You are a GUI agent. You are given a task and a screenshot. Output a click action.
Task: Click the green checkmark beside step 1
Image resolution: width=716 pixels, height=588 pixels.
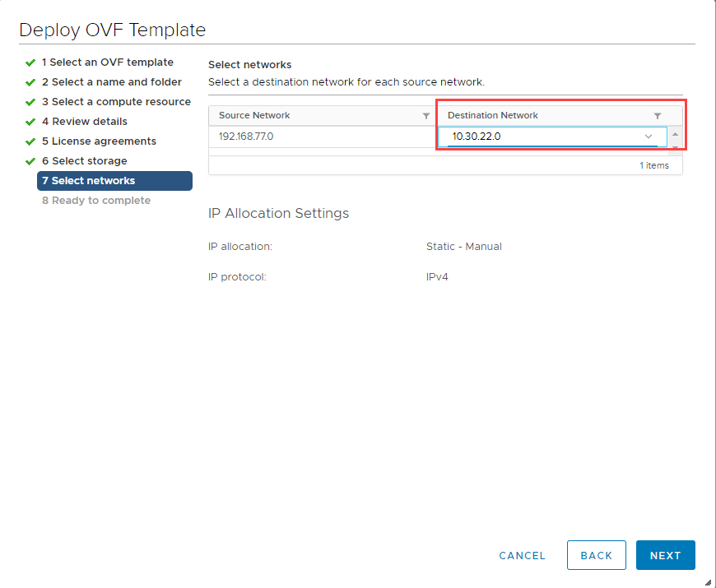[30, 62]
